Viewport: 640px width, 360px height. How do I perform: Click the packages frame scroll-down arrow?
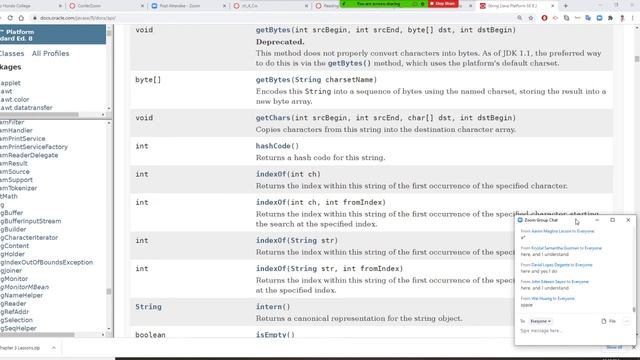pos(109,109)
